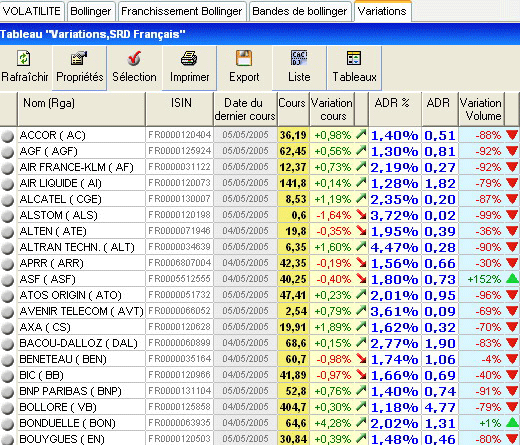Click the green up arrow in AXA row
Image resolution: width=520 pixels, height=445 pixels.
[x=361, y=327]
